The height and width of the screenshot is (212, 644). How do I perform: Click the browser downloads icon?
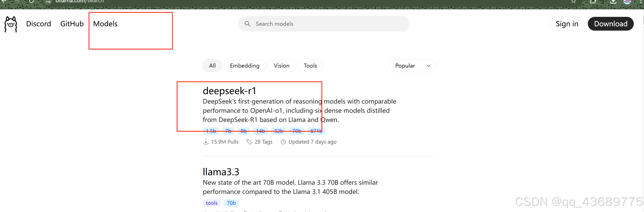point(613,2)
